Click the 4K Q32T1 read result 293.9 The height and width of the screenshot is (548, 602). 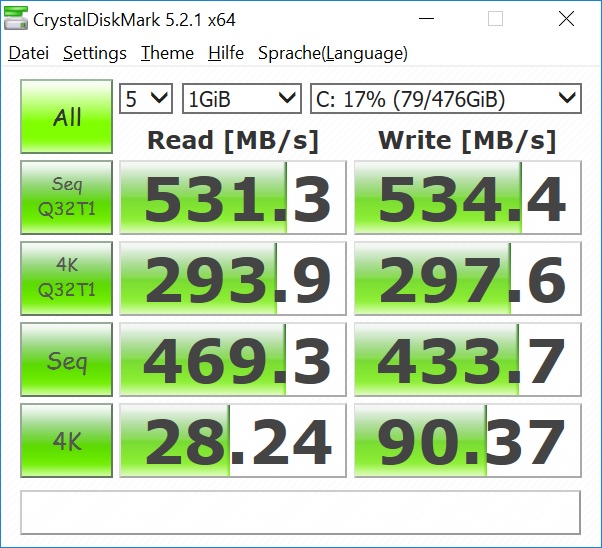pyautogui.click(x=233, y=278)
